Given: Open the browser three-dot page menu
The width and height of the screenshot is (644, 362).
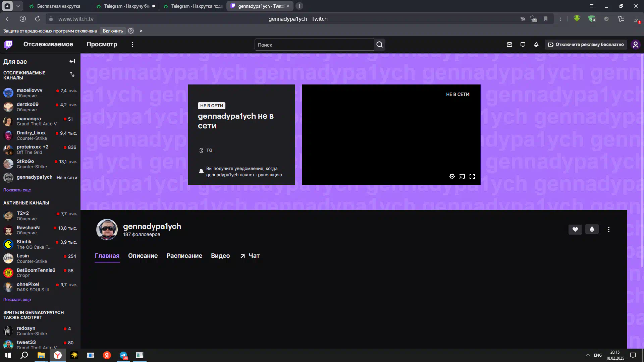Looking at the screenshot, I should [x=560, y=19].
